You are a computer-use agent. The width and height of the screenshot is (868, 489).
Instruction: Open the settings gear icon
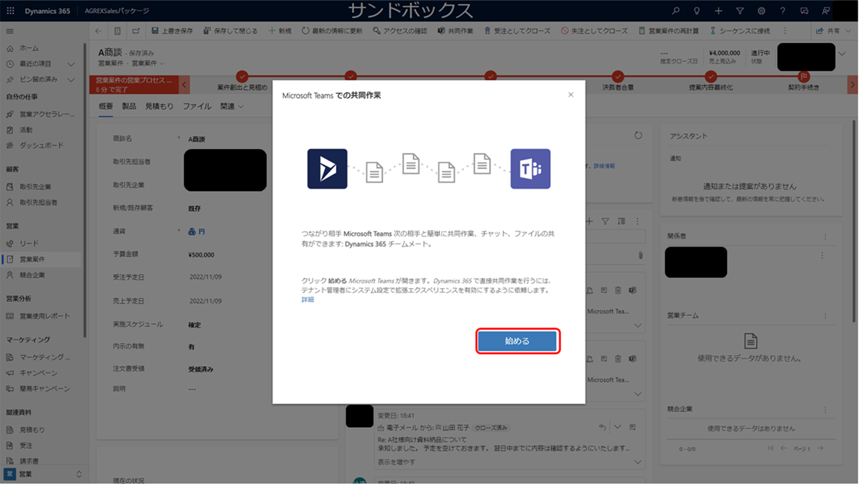(761, 11)
